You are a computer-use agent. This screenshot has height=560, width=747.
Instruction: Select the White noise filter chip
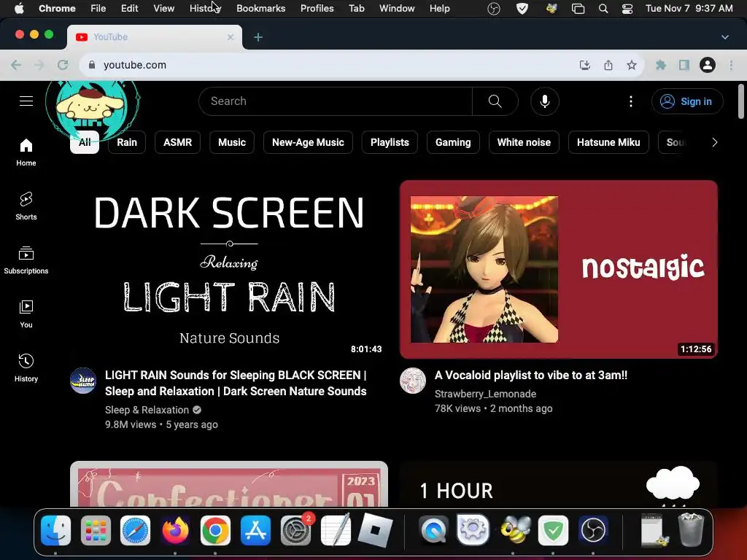pos(524,142)
